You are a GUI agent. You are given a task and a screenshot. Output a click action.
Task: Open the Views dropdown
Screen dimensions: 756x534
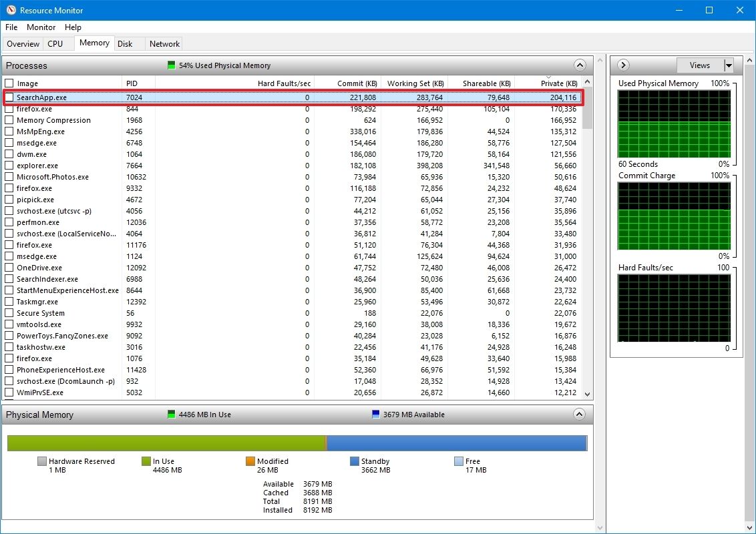pyautogui.click(x=727, y=65)
